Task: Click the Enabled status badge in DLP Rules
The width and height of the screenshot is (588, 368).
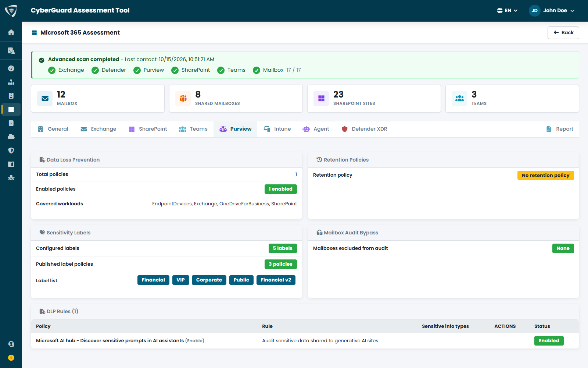Action: pos(549,341)
